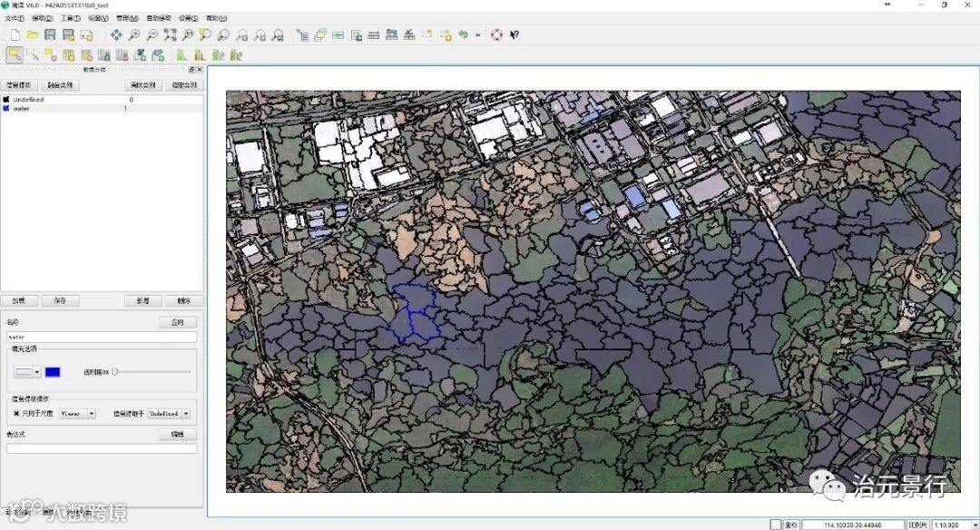Click the name input field containing water
The height and width of the screenshot is (530, 980).
point(102,337)
